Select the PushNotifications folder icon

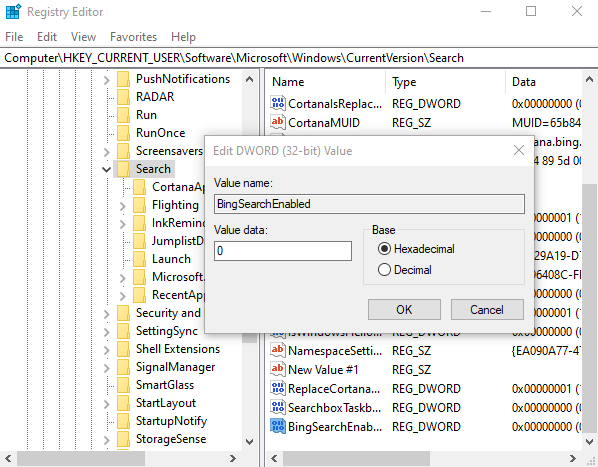[123, 79]
